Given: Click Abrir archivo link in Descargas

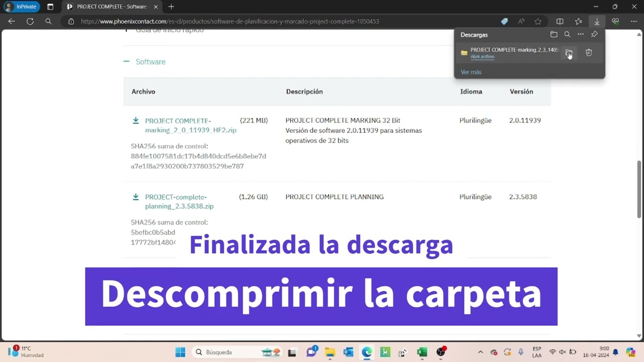Looking at the screenshot, I should click(482, 57).
